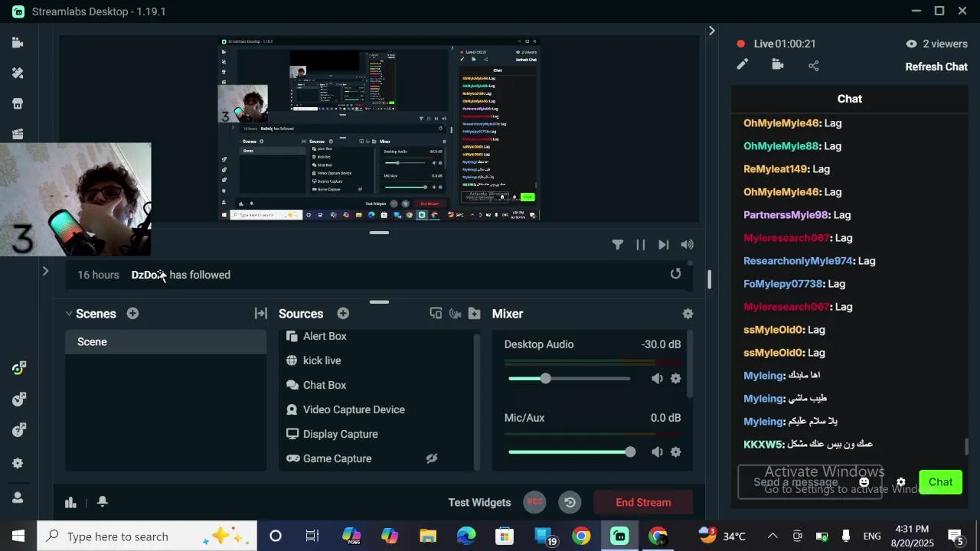Open Desktop Audio settings gear
Viewport: 980px width, 551px height.
[675, 379]
